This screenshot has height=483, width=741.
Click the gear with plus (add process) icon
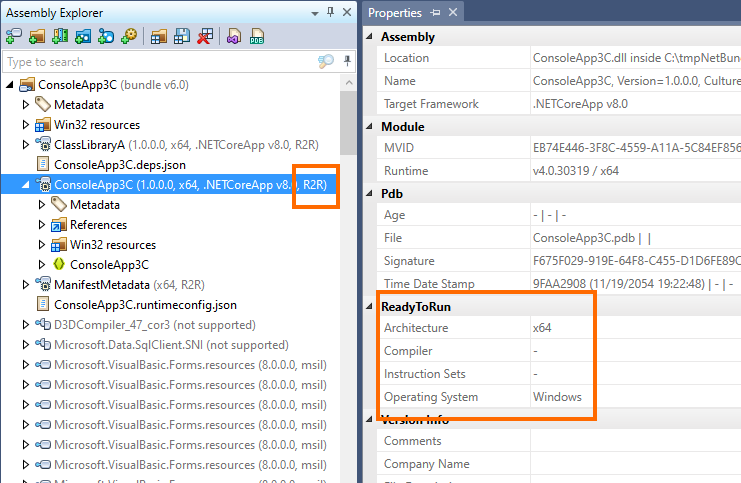[129, 36]
